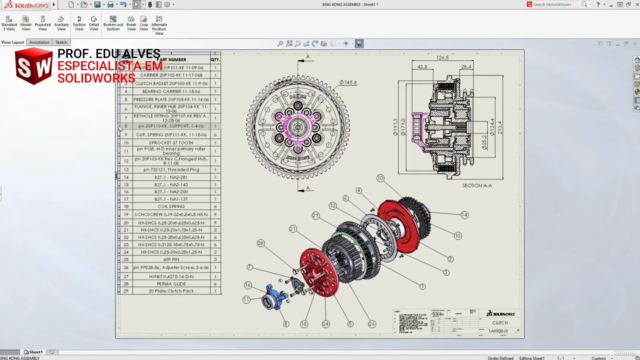
Task: Open the Select tool dropdown arrow
Action: tap(143, 5)
